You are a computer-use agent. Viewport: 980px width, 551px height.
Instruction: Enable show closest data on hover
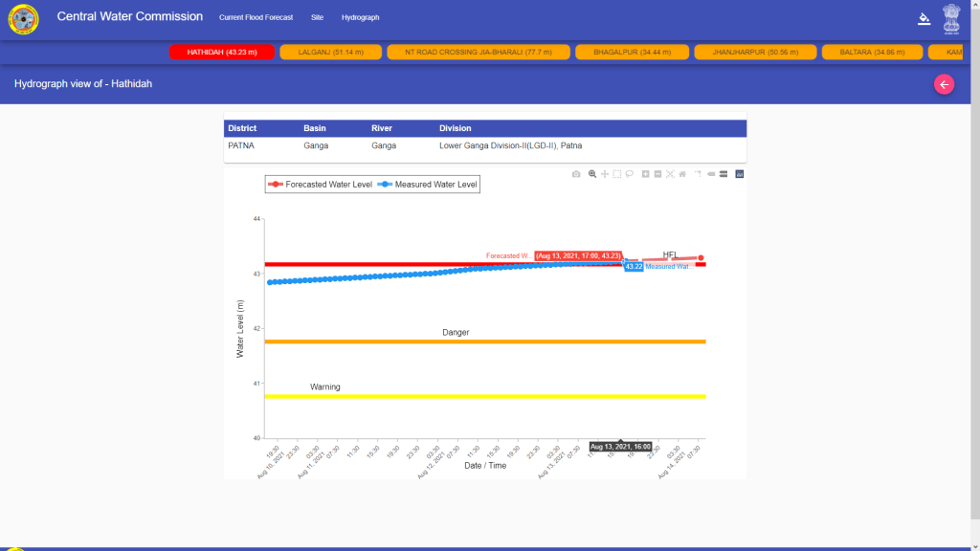click(711, 174)
